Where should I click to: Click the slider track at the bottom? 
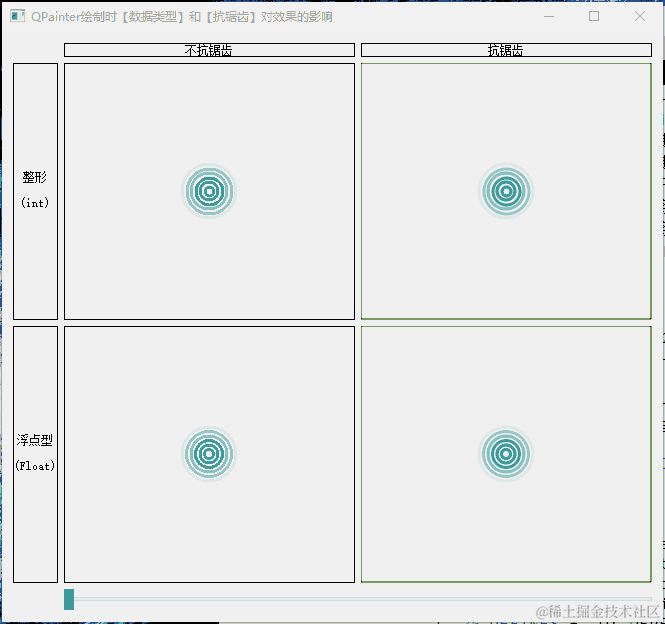(358, 599)
